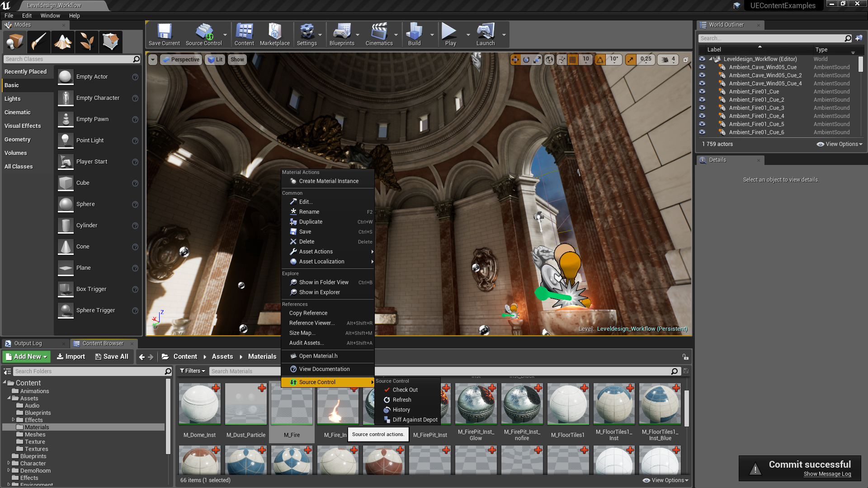Image resolution: width=868 pixels, height=488 pixels.
Task: Toggle grid snapping in viewport toolbar
Action: [x=572, y=60]
